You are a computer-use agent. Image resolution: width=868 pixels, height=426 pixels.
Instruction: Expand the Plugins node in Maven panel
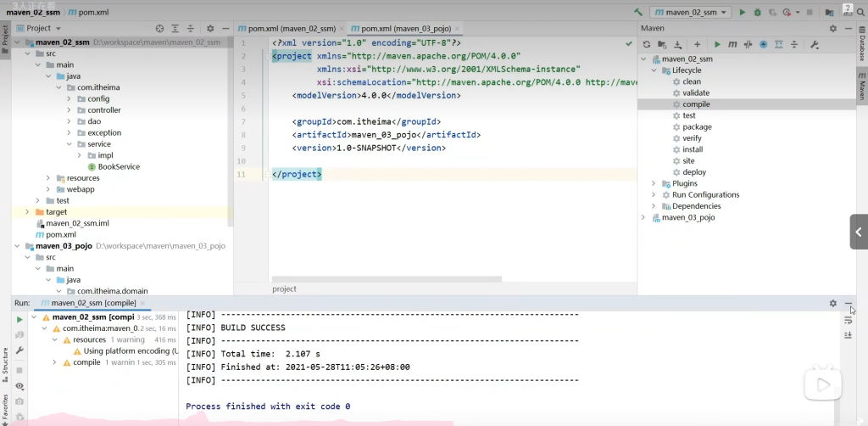click(654, 183)
